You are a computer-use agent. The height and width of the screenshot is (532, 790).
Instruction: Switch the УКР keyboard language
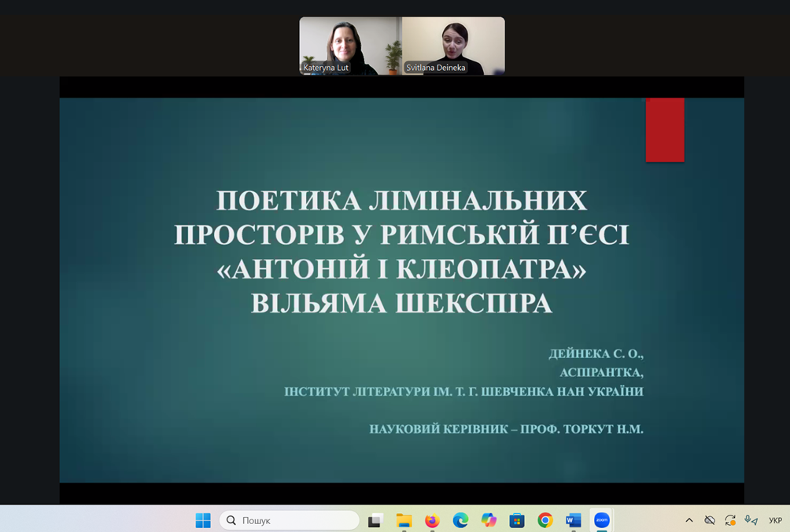pos(775,520)
